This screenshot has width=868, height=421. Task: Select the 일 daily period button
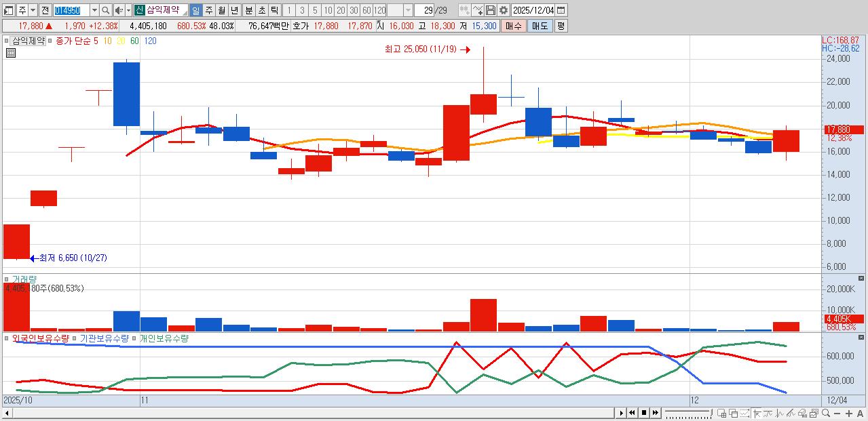[x=195, y=10]
